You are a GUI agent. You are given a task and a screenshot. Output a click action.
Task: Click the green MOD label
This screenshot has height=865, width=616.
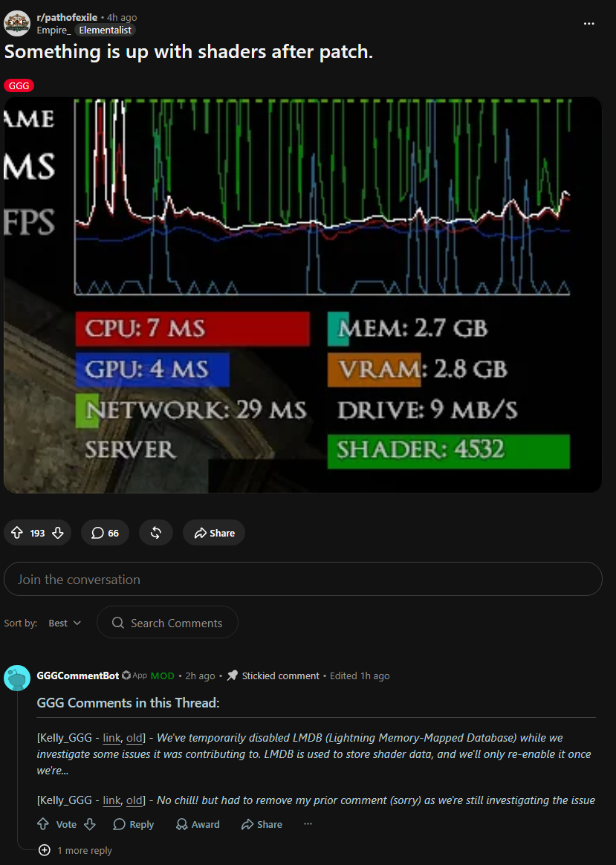point(162,676)
